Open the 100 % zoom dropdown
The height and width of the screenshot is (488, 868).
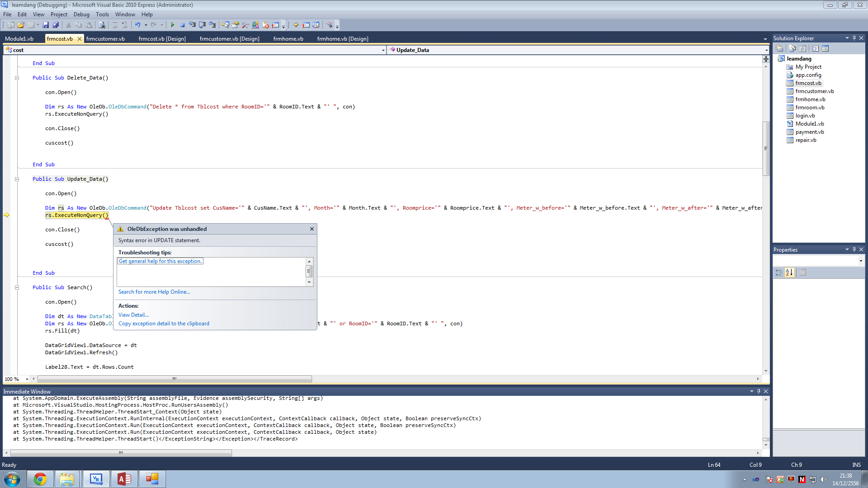(x=27, y=379)
